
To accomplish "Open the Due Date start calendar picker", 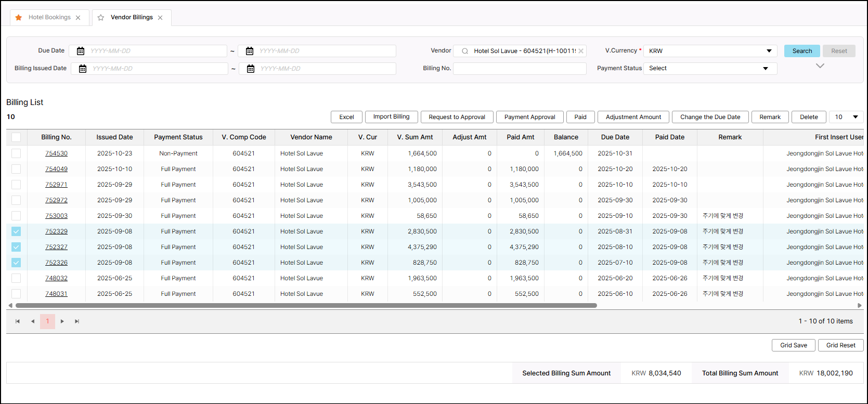I will point(81,51).
